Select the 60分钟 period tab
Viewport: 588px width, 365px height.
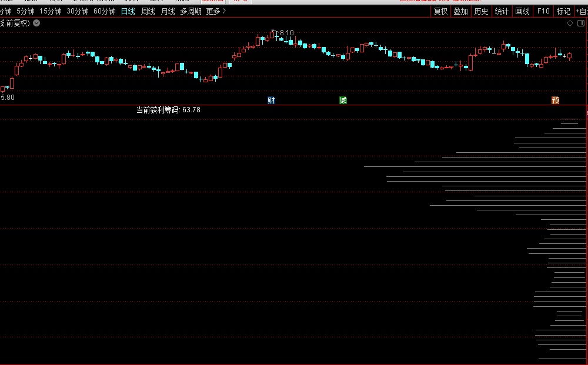[x=105, y=11]
